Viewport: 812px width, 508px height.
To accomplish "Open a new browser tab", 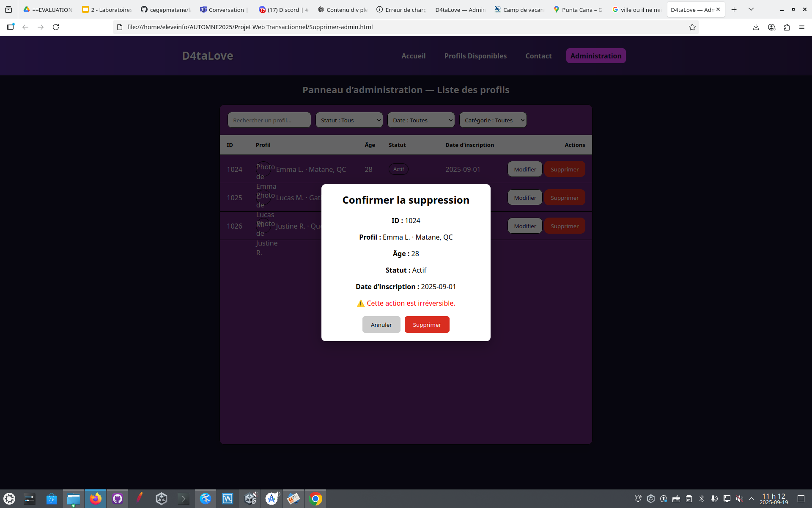I will coord(734,9).
